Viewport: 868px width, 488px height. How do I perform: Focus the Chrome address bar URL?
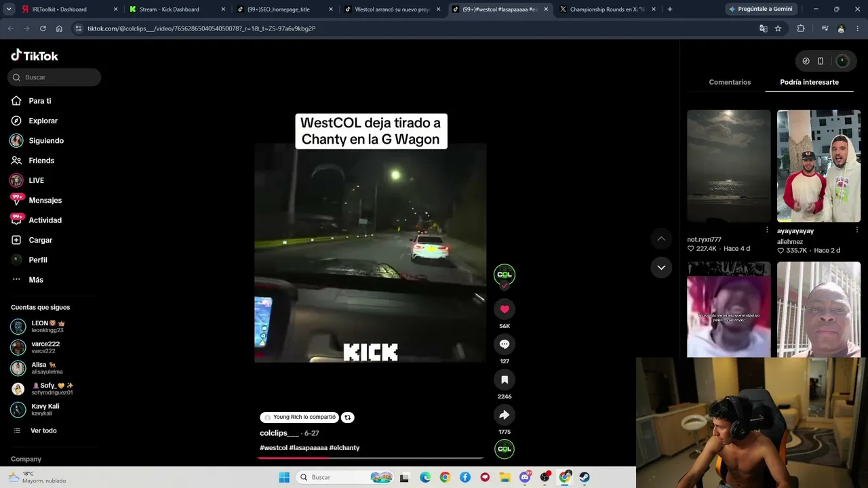point(201,28)
